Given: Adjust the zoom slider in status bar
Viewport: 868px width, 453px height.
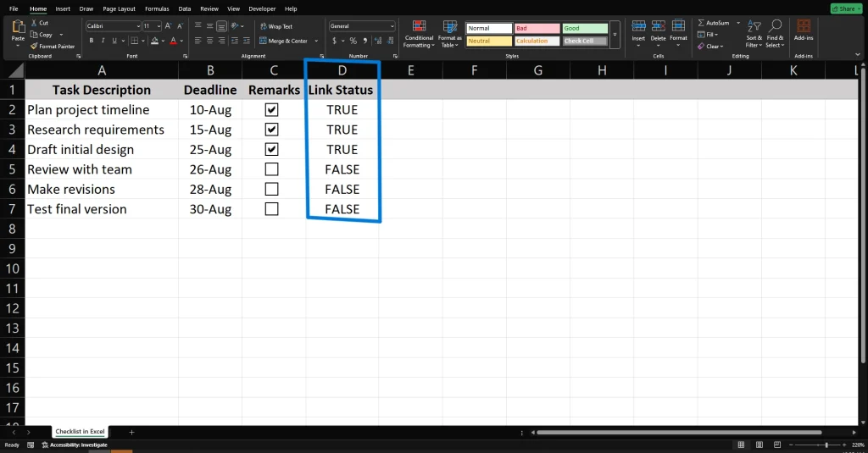Looking at the screenshot, I should (826, 445).
